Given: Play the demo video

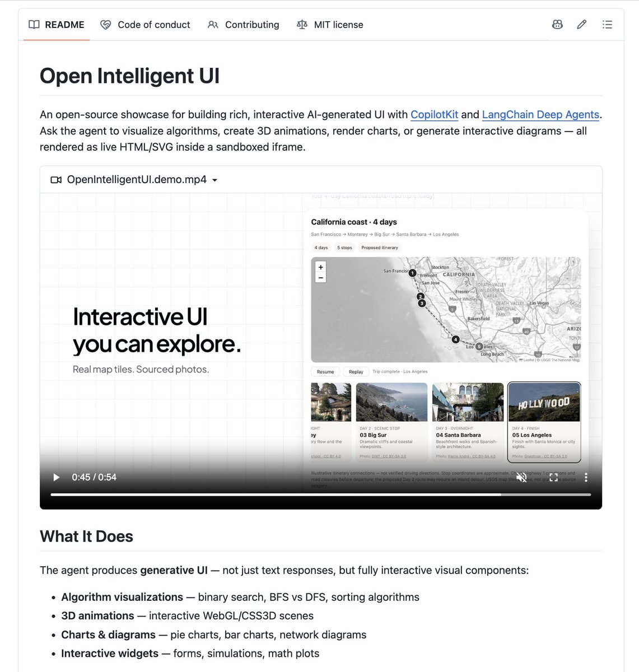Looking at the screenshot, I should tap(56, 477).
